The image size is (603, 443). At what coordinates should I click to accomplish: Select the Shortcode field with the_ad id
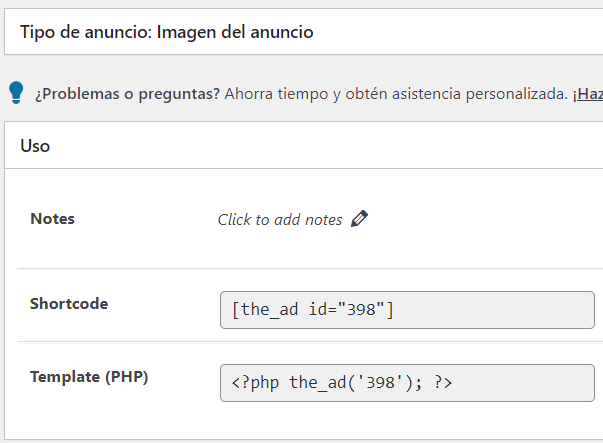pos(407,310)
